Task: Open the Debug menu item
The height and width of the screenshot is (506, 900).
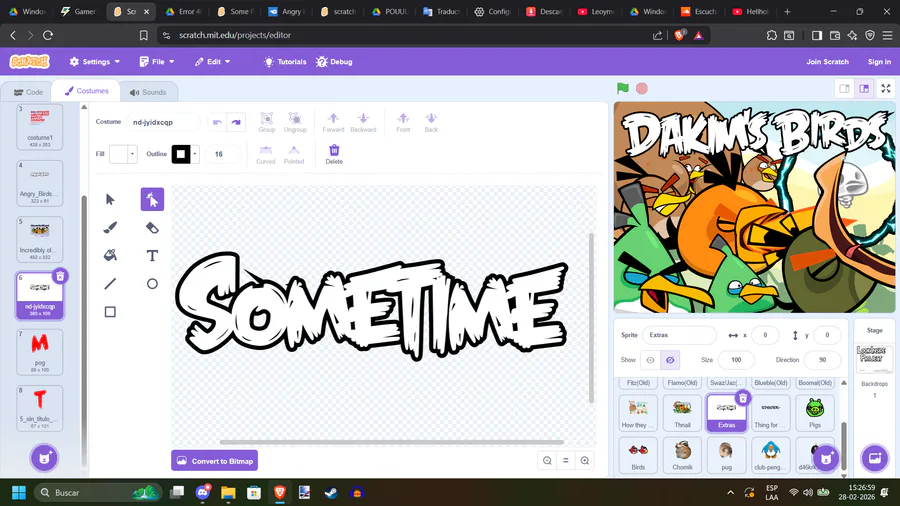Action: click(x=334, y=62)
